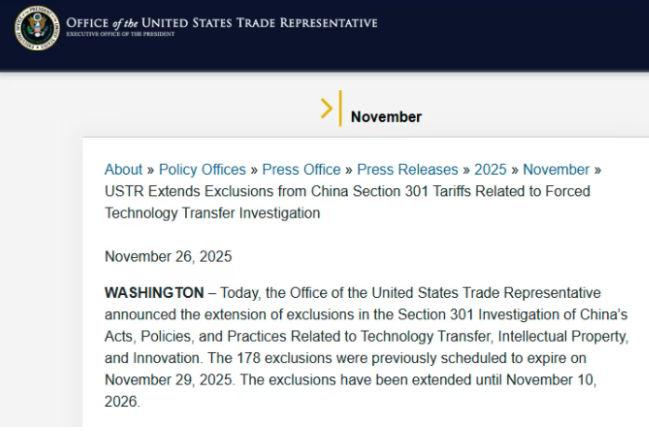Select the 2025 breadcrumb link

tap(490, 170)
